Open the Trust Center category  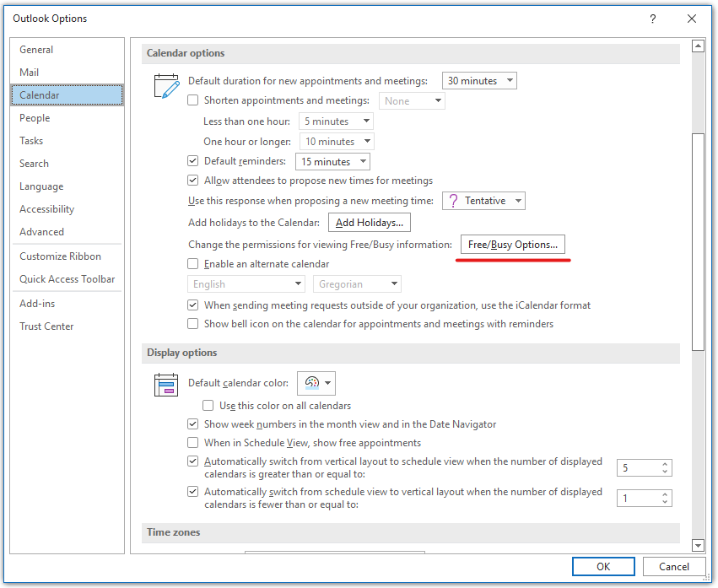(x=46, y=326)
